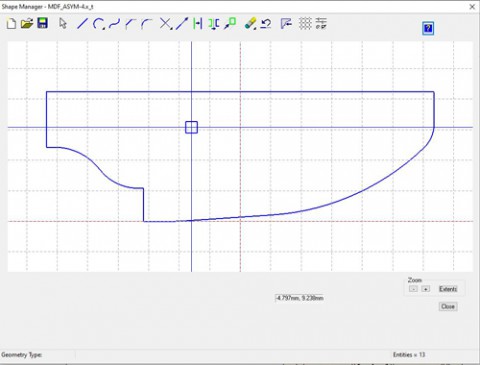Select the eraser tool
This screenshot has width=480, height=365.
(x=250, y=24)
